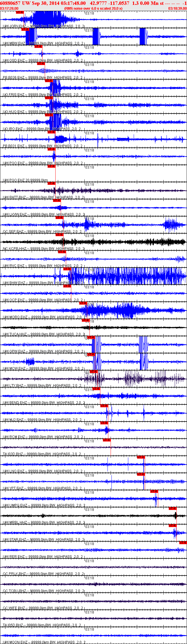Click the red pick flag on FRIS trace

point(49,80)
